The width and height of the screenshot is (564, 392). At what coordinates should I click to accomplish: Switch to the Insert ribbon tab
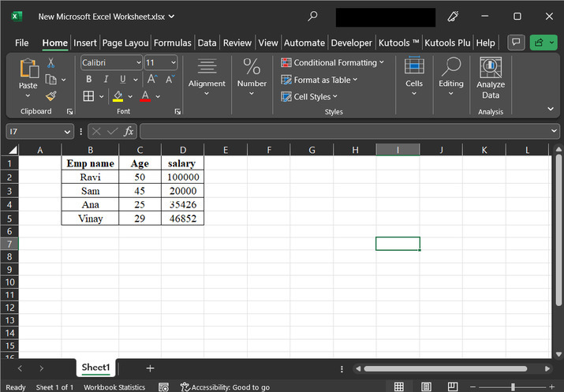(x=85, y=43)
